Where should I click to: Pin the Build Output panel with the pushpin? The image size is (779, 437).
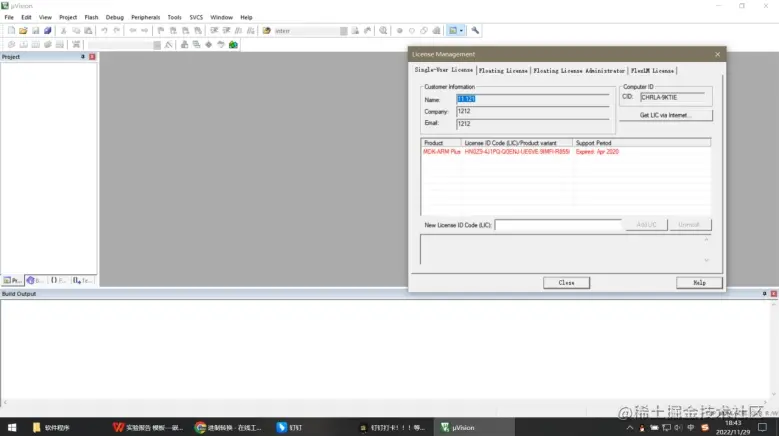click(765, 293)
